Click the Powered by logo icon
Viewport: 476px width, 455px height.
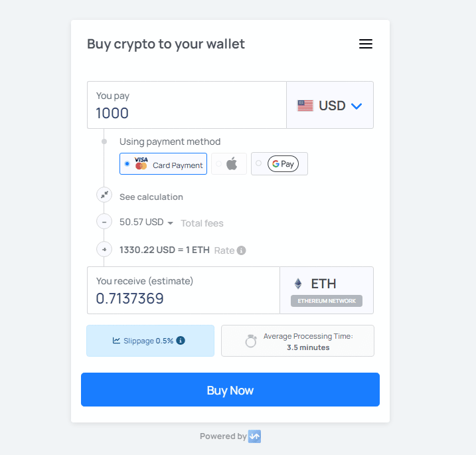255,436
